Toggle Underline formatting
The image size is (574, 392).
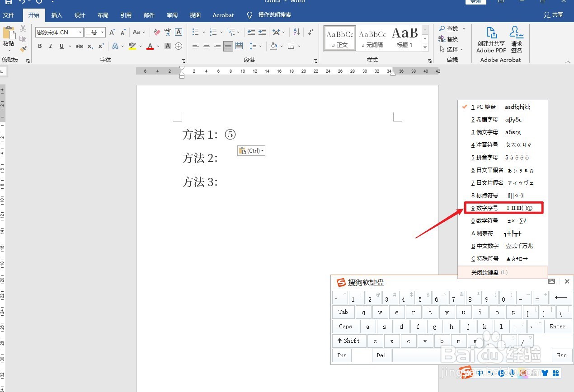(x=61, y=46)
